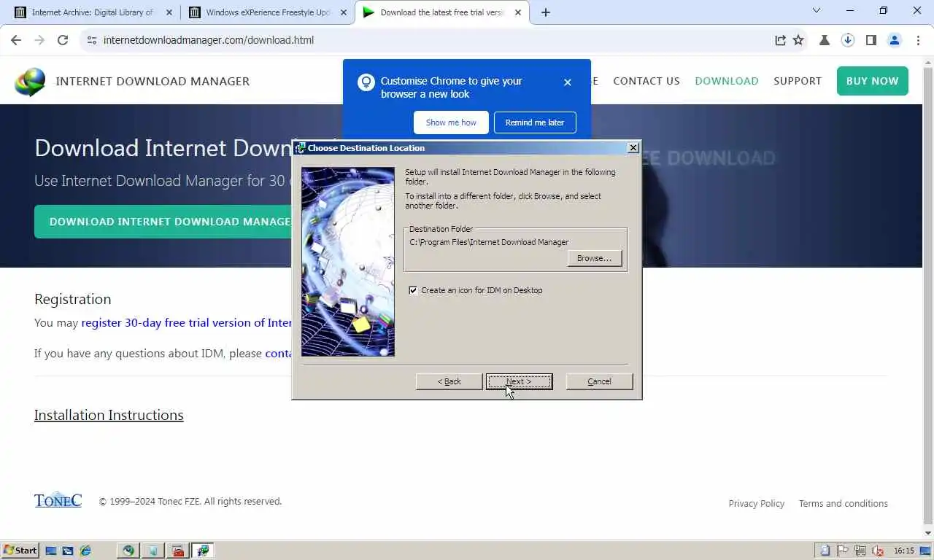Open Chrome downloads icon
Viewport: 934px width, 560px height.
848,40
